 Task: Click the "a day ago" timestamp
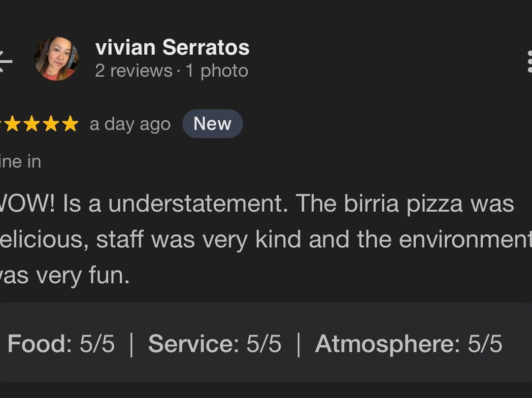tap(130, 124)
